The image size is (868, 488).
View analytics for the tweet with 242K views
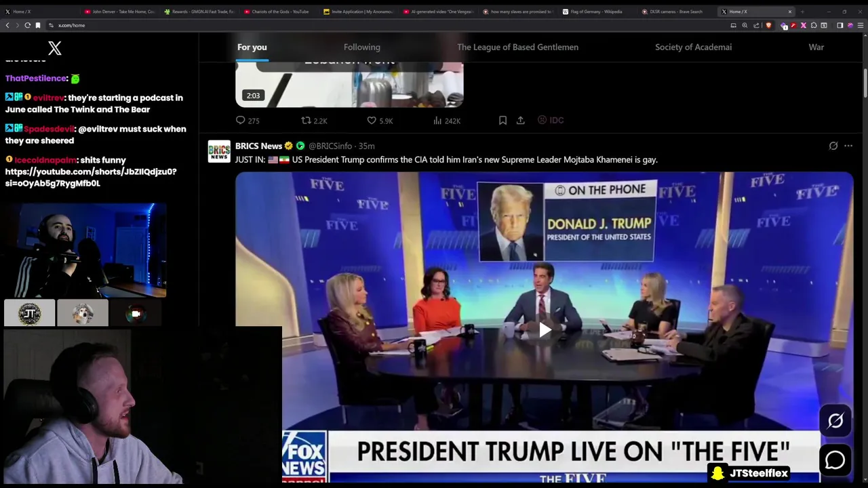click(447, 120)
